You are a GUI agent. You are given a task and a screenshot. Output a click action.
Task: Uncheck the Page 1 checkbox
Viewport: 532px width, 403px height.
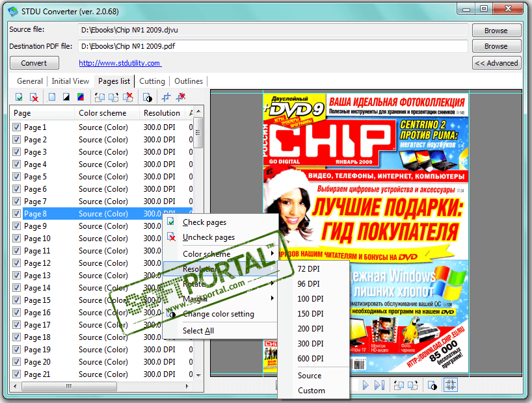(16, 127)
